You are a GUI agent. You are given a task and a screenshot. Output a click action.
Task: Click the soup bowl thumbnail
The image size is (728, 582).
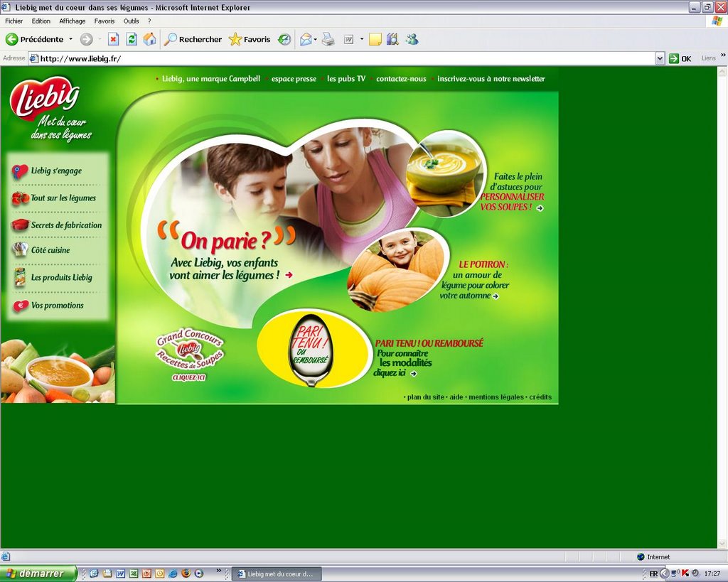pyautogui.click(x=445, y=174)
